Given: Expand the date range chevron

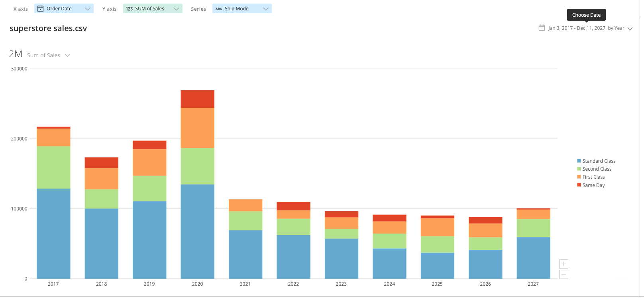Looking at the screenshot, I should point(630,28).
